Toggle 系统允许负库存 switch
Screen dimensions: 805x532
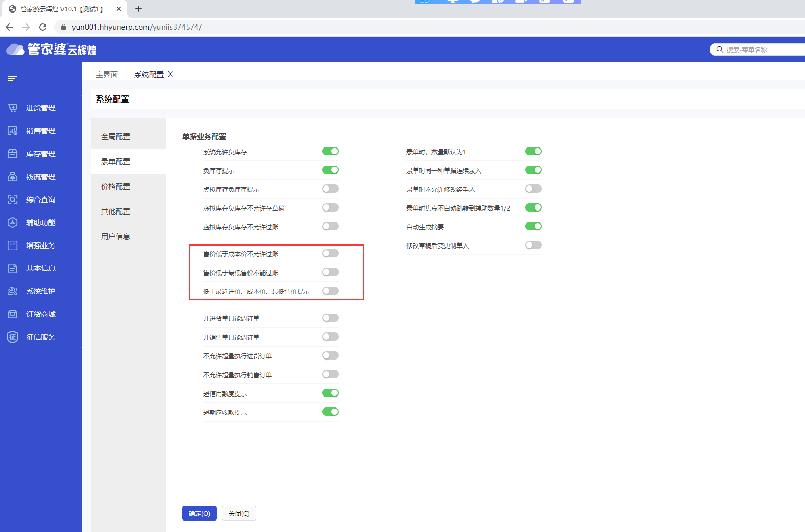coord(330,151)
